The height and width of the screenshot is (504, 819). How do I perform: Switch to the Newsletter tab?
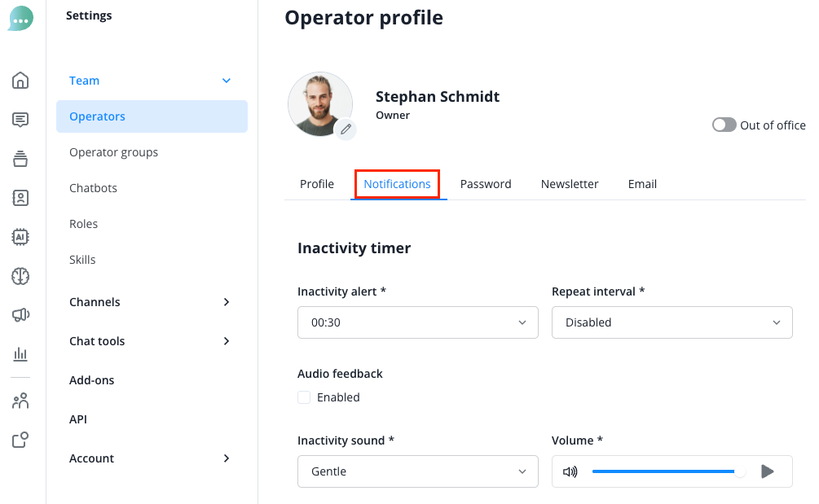tap(570, 184)
